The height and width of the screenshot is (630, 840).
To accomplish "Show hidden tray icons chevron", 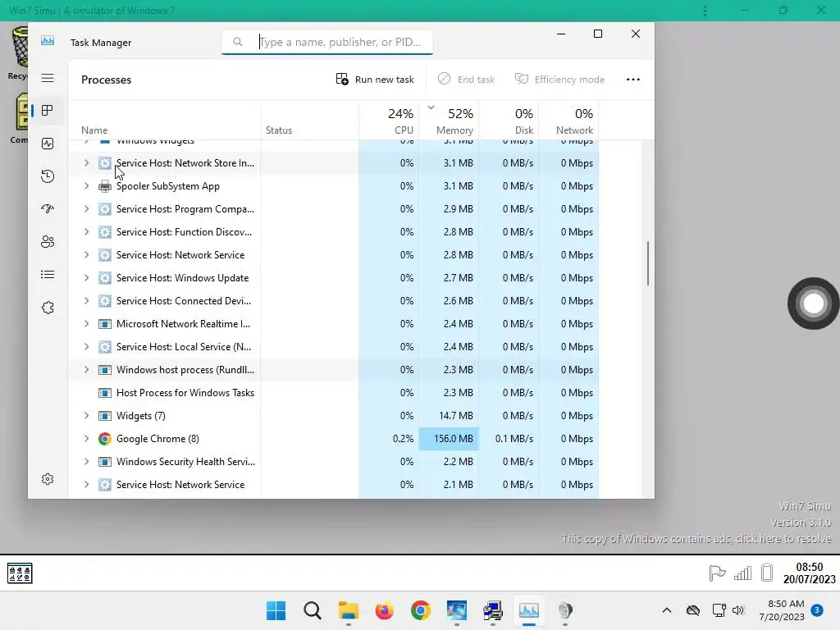I will pyautogui.click(x=666, y=610).
